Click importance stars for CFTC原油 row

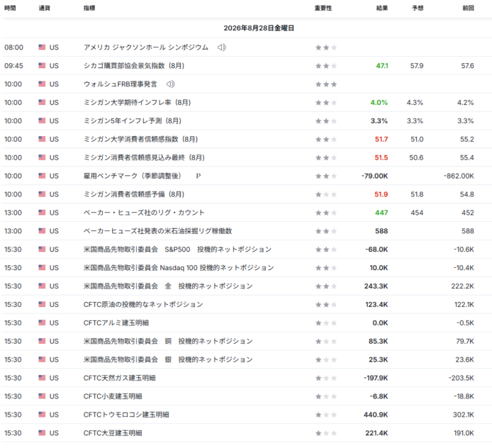(x=326, y=305)
